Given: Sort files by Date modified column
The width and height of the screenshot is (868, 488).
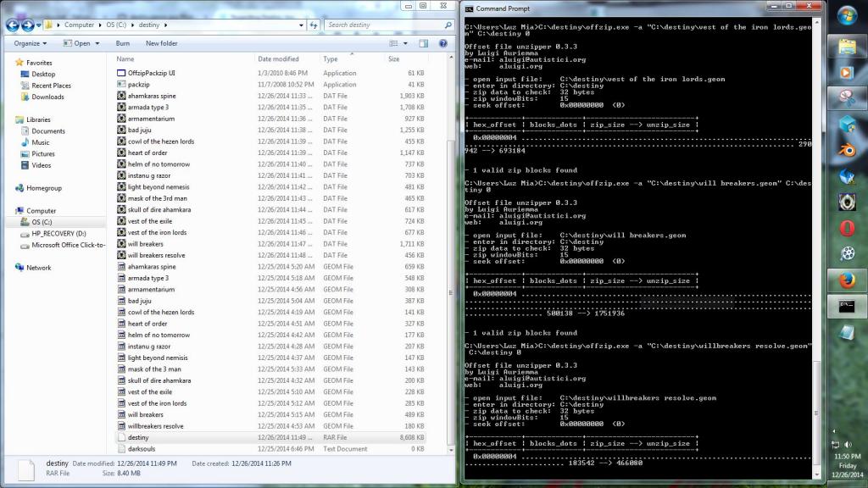Looking at the screenshot, I should [287, 58].
